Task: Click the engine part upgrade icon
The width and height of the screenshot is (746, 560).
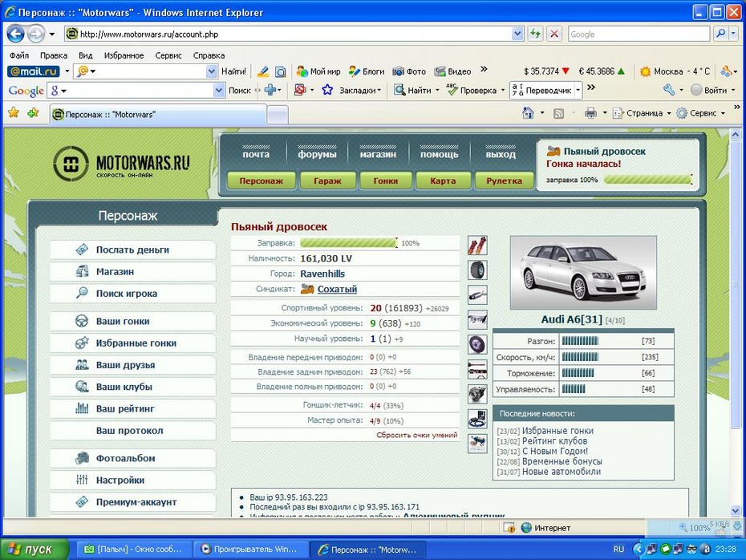Action: [x=477, y=393]
